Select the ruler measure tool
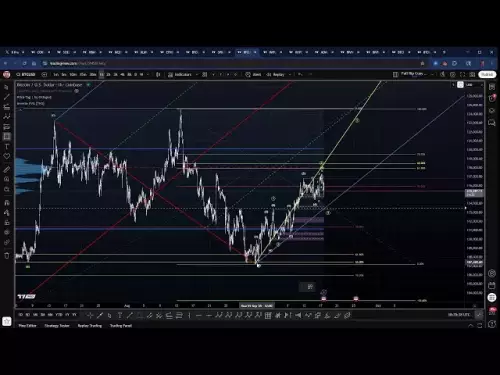Screen dimensions: 500x375 [x=6, y=169]
